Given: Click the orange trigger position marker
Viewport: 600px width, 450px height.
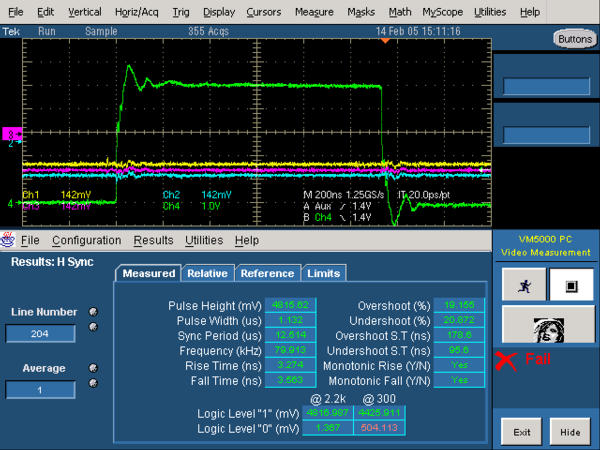Looking at the screenshot, I should coord(386,40).
